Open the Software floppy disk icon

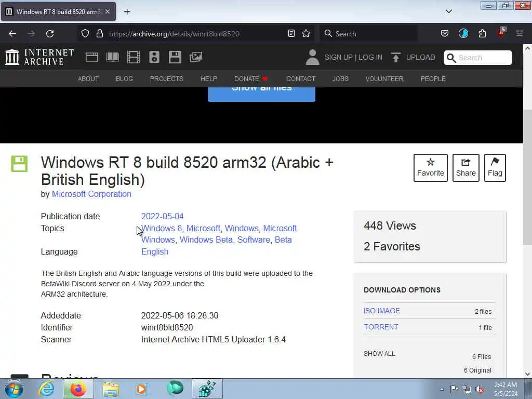point(175,57)
